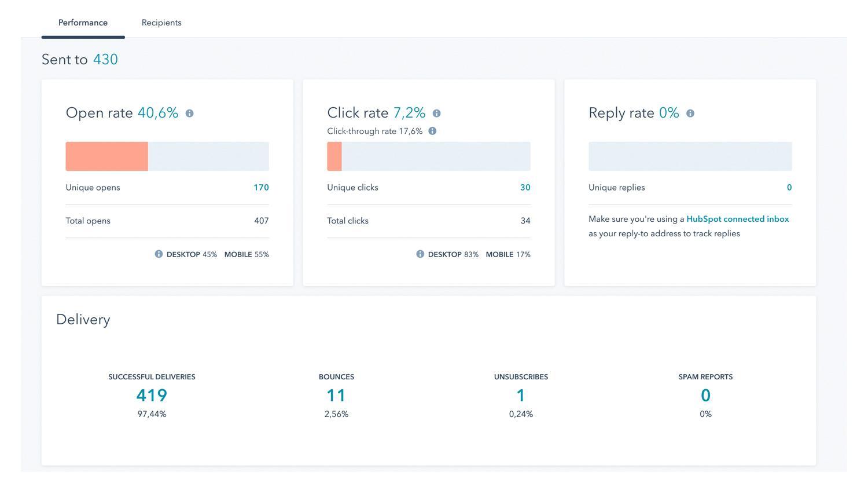View the 170 unique opens
Viewport: 868px width, 483px height.
[x=261, y=188]
